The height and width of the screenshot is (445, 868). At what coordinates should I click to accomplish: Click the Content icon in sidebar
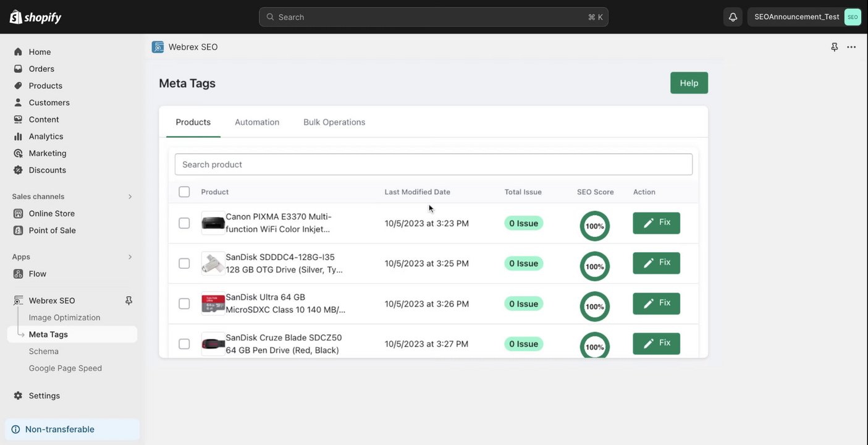[x=18, y=119]
